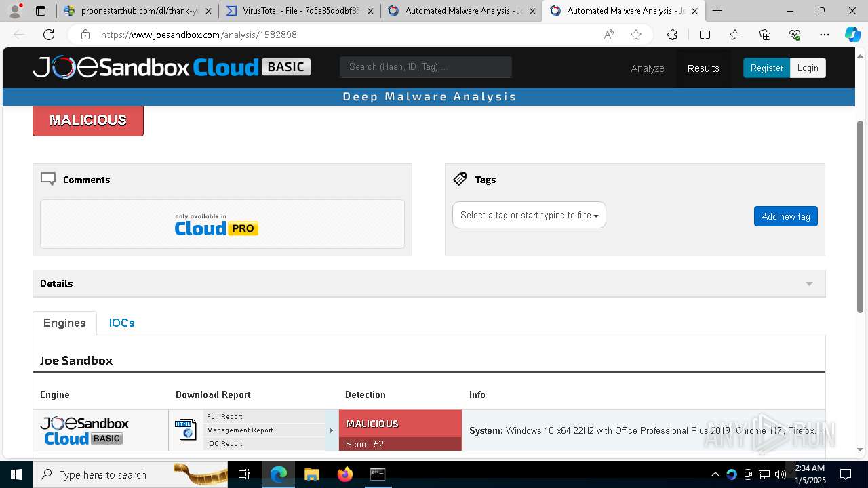Click the red MALICIOUS verdict badge
The height and width of the screenshot is (488, 868).
(x=88, y=120)
